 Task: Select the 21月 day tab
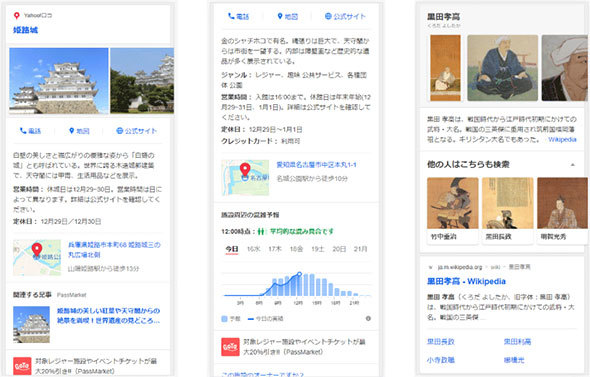click(x=360, y=249)
